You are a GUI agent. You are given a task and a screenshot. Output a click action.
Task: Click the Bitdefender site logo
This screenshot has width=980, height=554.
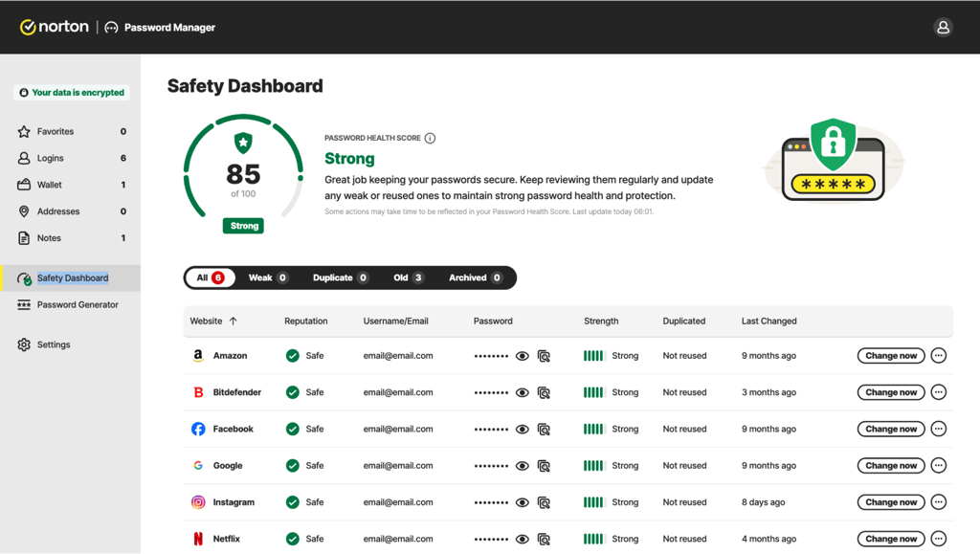tap(198, 392)
